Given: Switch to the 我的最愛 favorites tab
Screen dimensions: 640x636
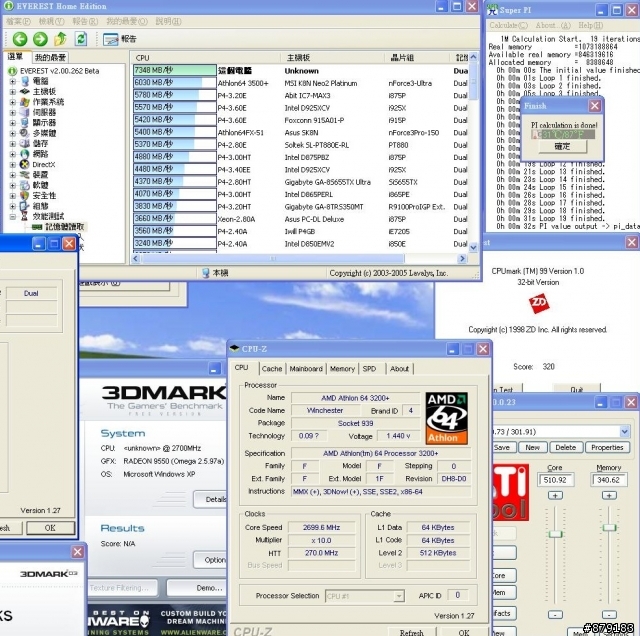Looking at the screenshot, I should click(49, 58).
